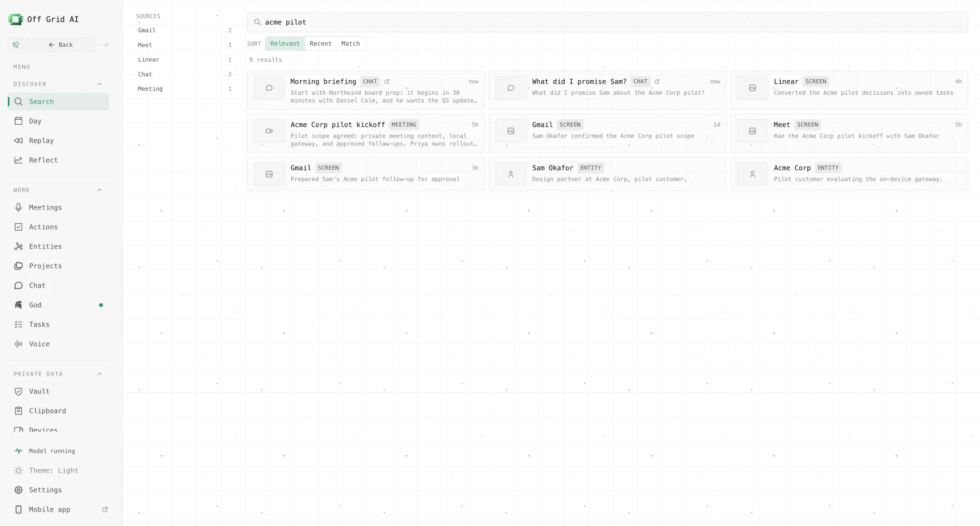Collapse the Work section chevron

[x=100, y=190]
